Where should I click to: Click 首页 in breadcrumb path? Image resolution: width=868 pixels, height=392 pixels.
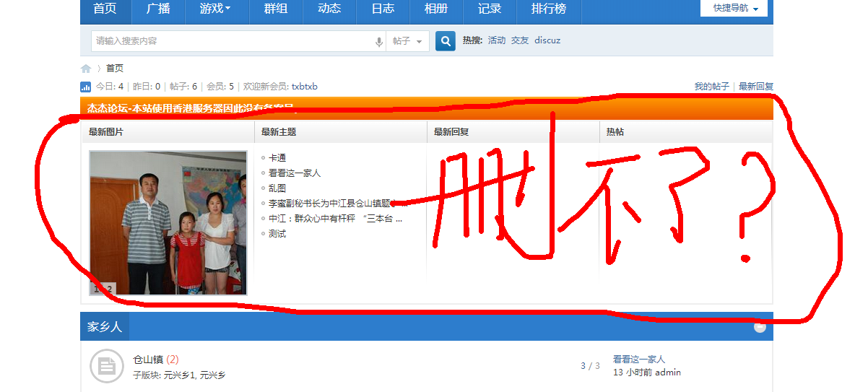(115, 69)
